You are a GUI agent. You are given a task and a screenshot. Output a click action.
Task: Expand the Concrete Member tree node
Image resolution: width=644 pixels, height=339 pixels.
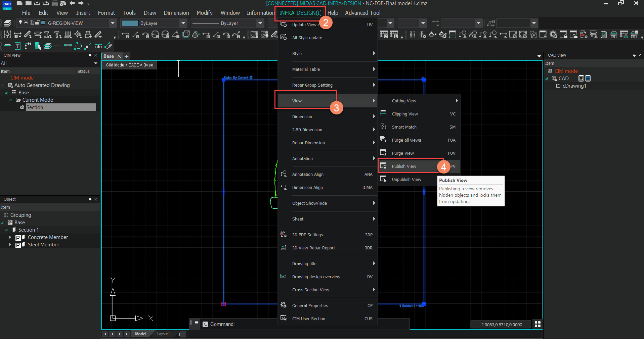[10, 237]
